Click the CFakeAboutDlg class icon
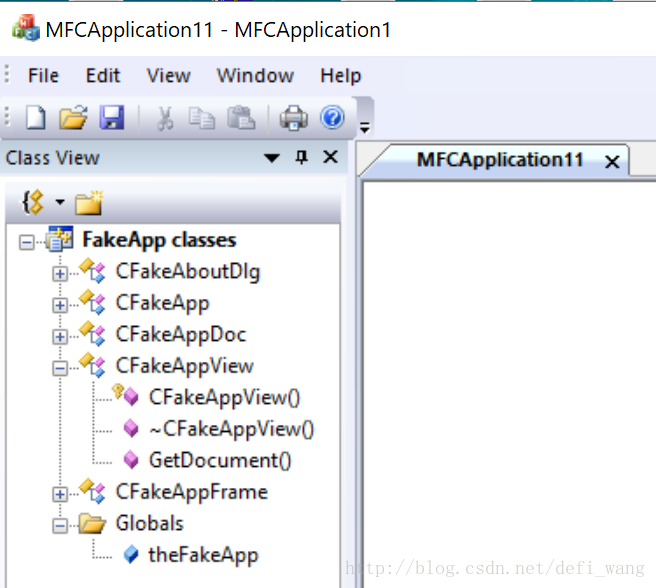Screen dimensions: 656x588 tap(92, 271)
